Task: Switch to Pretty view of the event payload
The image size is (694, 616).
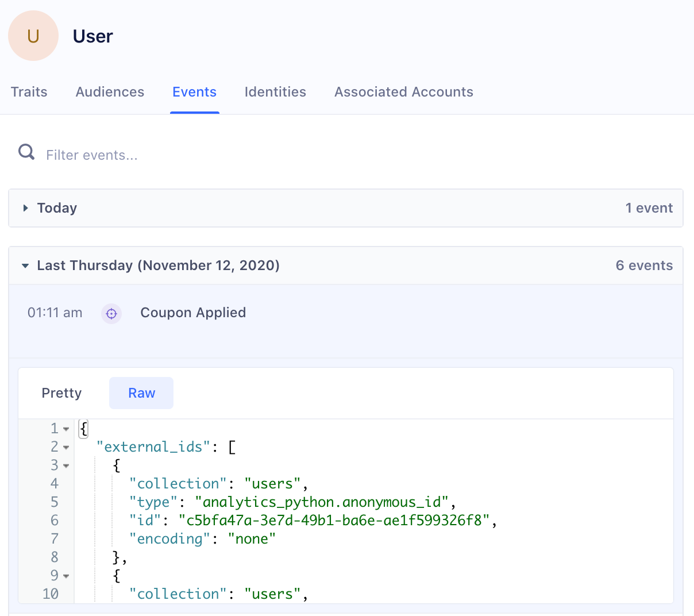Action: pyautogui.click(x=61, y=392)
